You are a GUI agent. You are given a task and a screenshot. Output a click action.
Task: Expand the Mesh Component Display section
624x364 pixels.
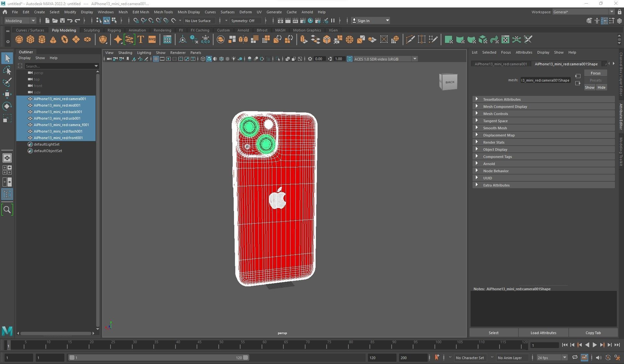pos(543,107)
